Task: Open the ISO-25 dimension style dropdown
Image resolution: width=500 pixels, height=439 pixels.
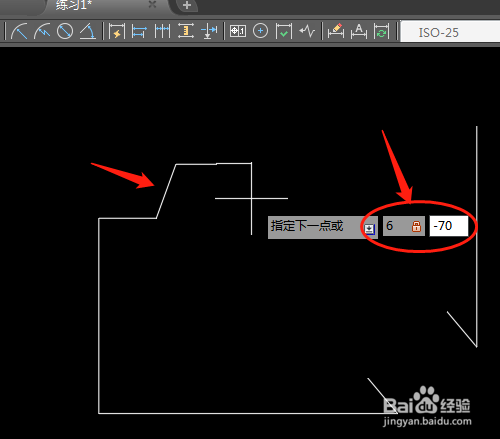Action: pos(450,32)
